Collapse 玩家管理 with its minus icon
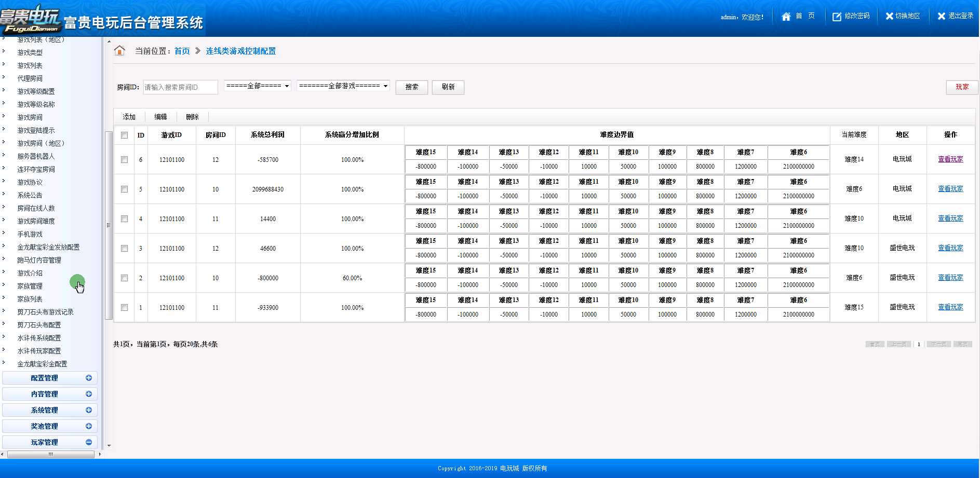This screenshot has width=980, height=478. click(x=89, y=442)
